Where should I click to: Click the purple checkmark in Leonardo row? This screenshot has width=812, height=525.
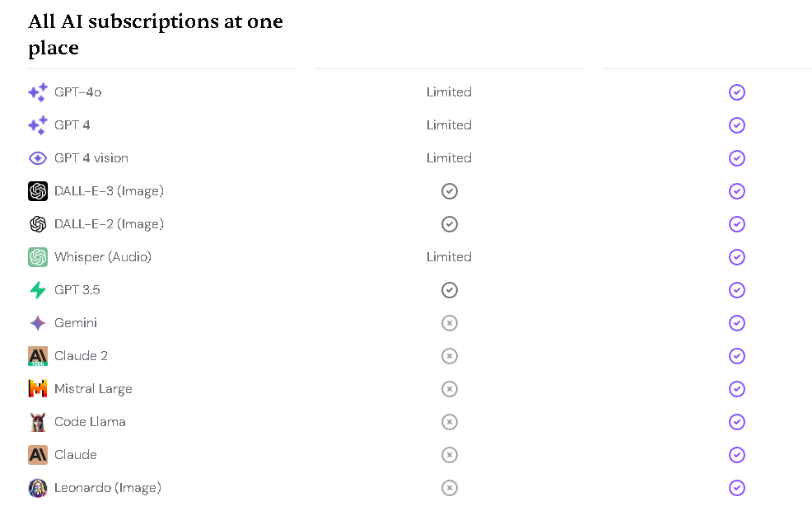tap(737, 488)
